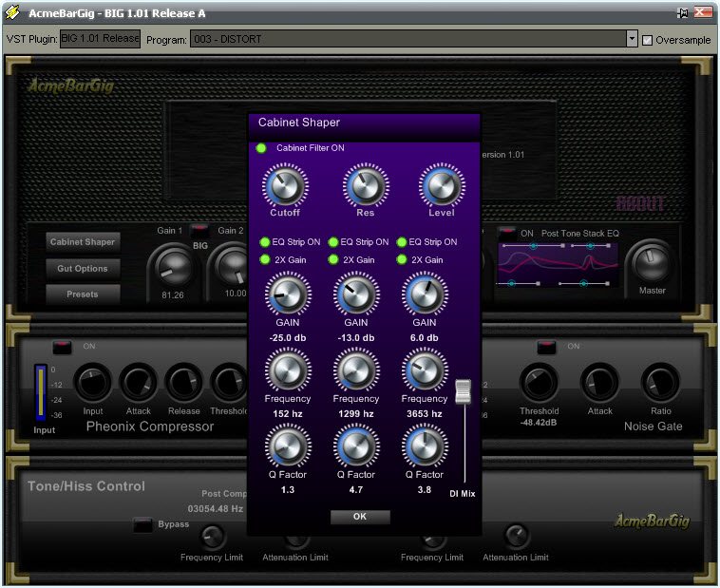Image resolution: width=720 pixels, height=588 pixels.
Task: Click the compressor Release knob
Action: click(x=183, y=383)
